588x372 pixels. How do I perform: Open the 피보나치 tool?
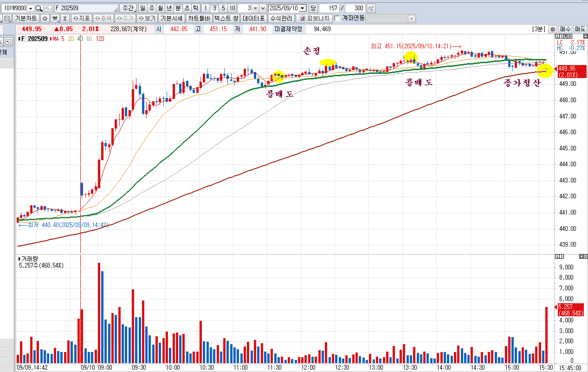pyautogui.click(x=314, y=19)
